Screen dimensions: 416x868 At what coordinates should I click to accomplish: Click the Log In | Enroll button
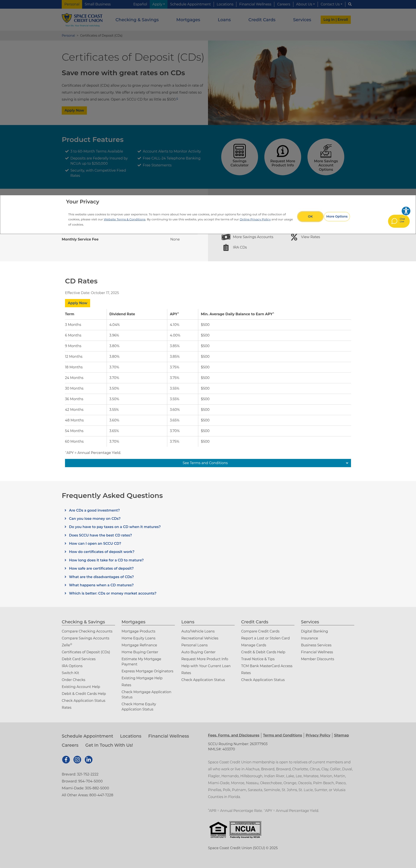point(335,20)
